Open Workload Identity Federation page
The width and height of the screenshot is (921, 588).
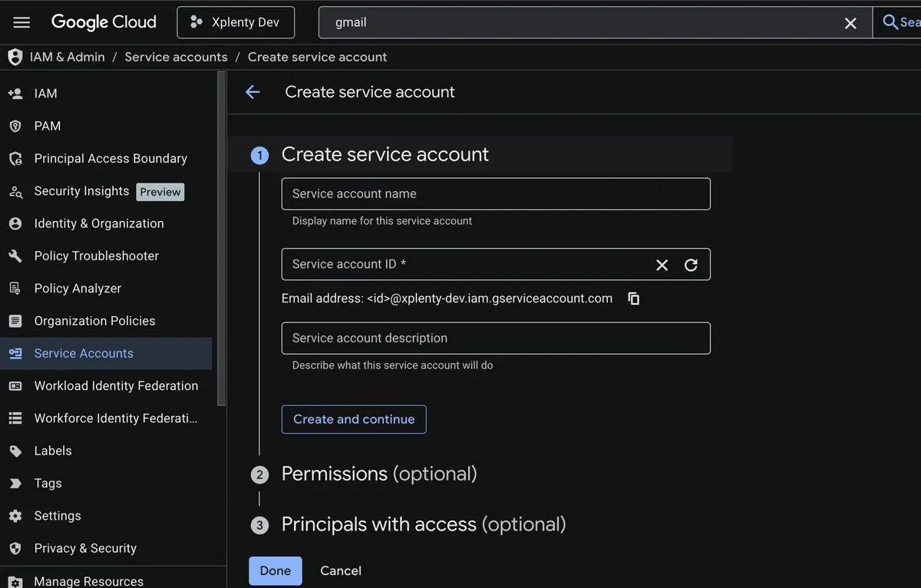point(116,386)
